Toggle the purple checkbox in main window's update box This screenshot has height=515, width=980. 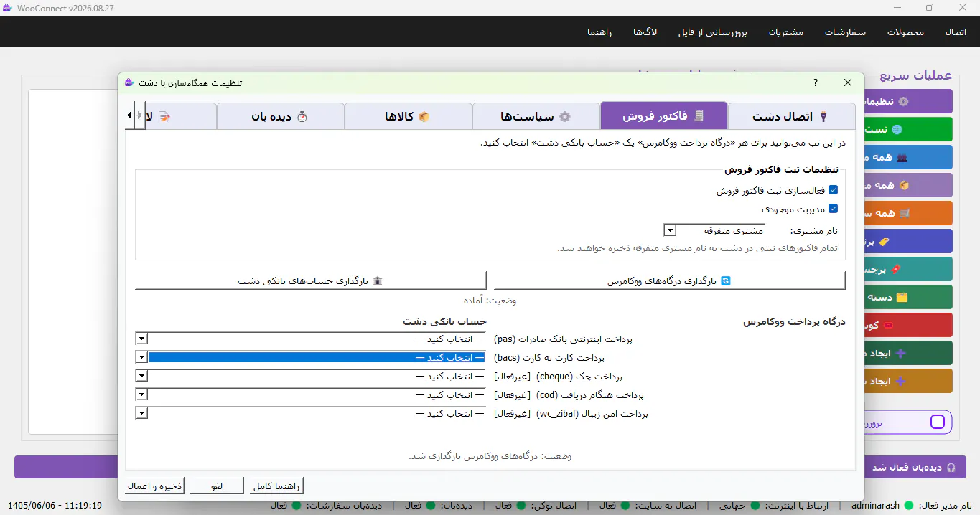(937, 422)
